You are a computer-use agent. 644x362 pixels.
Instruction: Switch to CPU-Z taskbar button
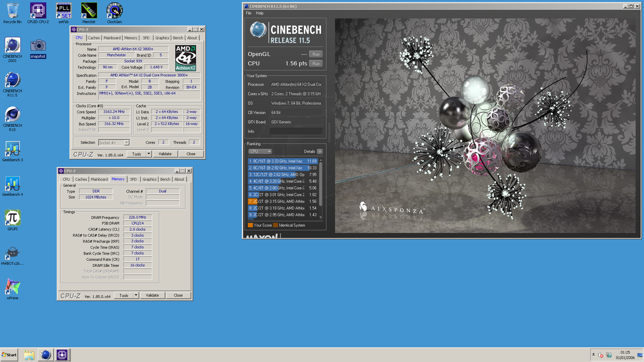tap(62, 355)
